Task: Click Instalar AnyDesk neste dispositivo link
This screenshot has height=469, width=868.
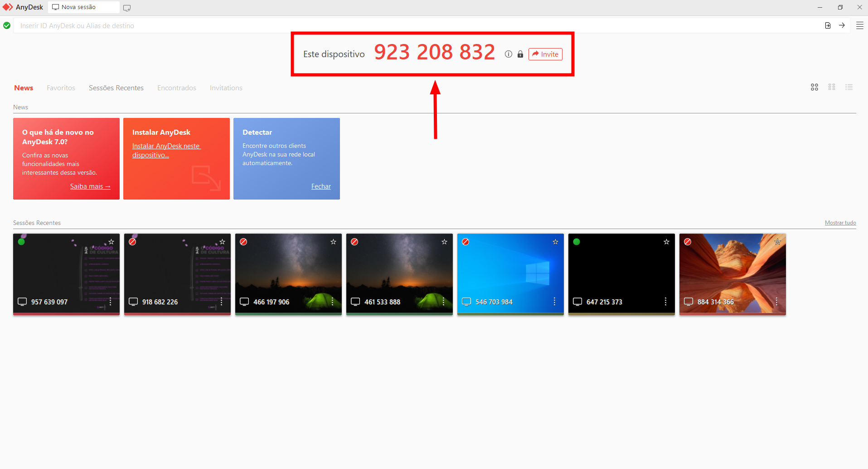Action: (x=166, y=151)
